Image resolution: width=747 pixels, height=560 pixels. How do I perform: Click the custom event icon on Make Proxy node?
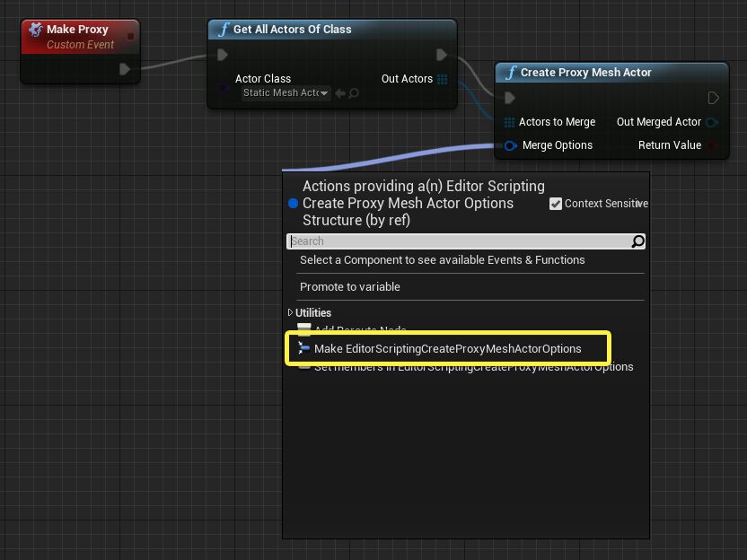click(35, 29)
